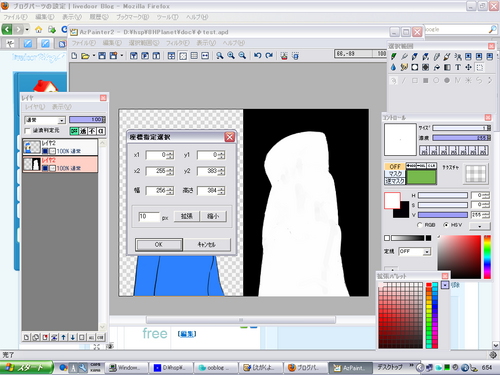This screenshot has height=375, width=500.
Task: Click the layer opacity slider showing 100
Action: point(88,120)
